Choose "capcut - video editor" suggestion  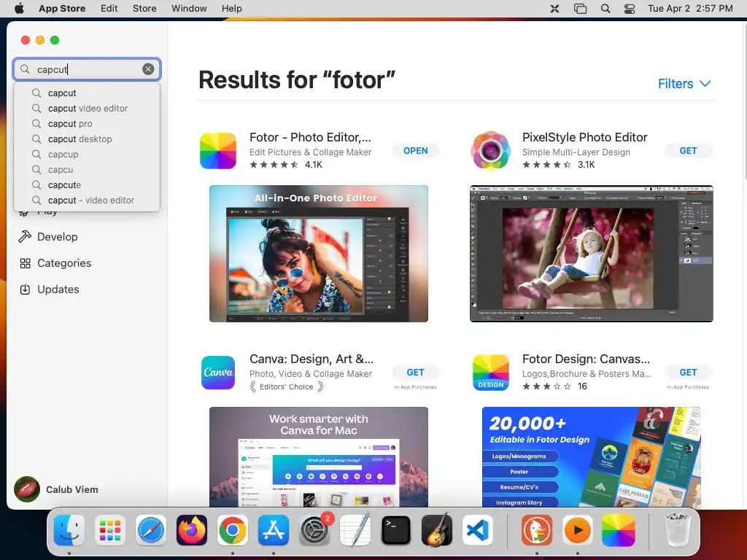(x=88, y=201)
